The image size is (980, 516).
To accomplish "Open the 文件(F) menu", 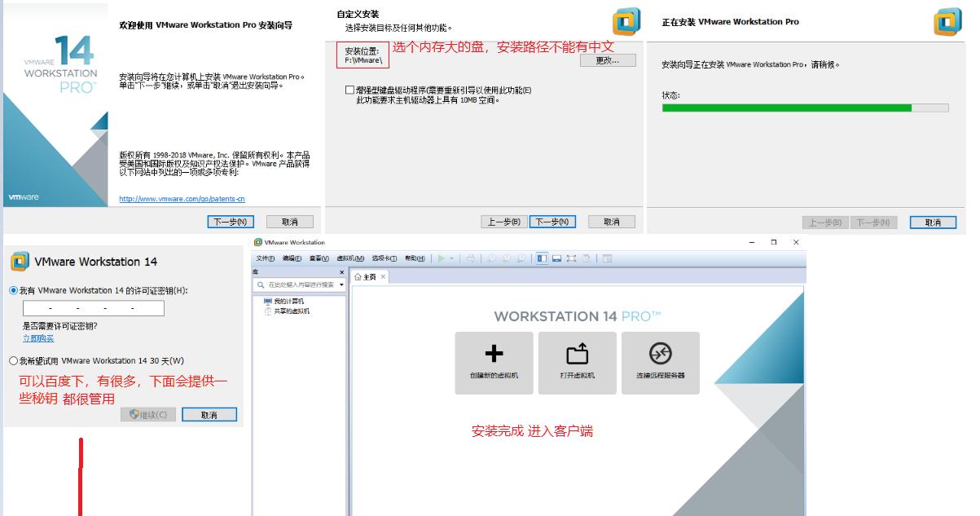I will [266, 258].
